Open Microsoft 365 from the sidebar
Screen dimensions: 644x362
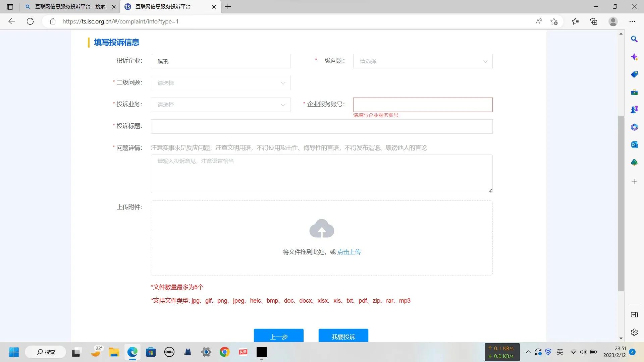tap(634, 127)
